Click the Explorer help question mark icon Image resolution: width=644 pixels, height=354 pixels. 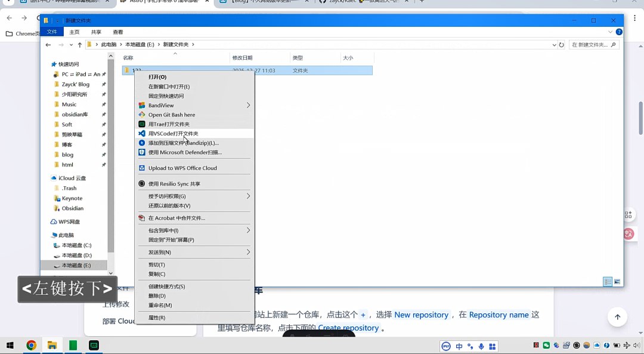(x=619, y=32)
